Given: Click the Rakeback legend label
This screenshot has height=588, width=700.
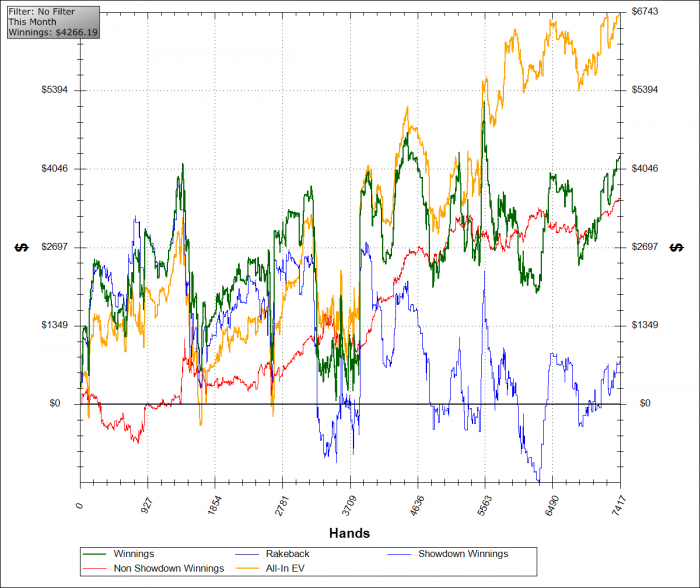Looking at the screenshot, I should pos(288,554).
